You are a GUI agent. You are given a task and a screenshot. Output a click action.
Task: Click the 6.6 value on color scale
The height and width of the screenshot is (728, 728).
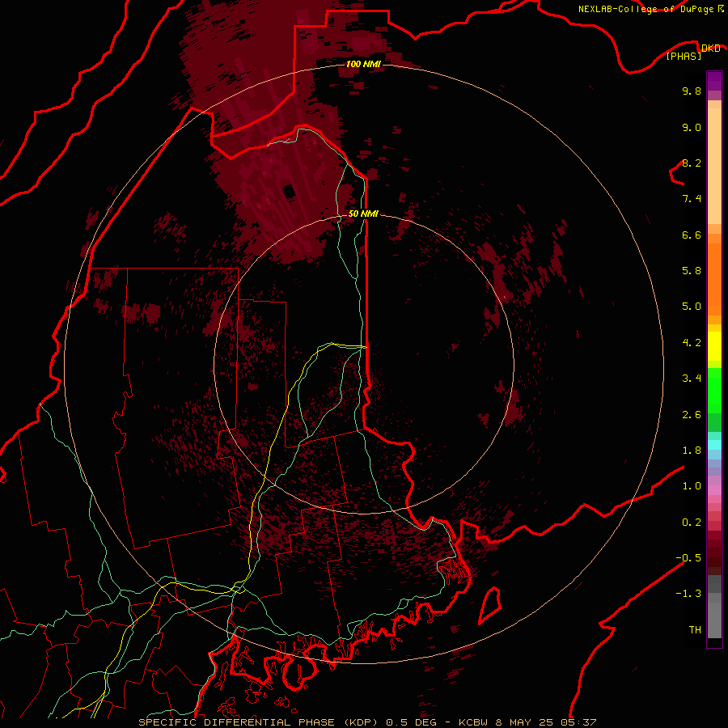click(692, 235)
